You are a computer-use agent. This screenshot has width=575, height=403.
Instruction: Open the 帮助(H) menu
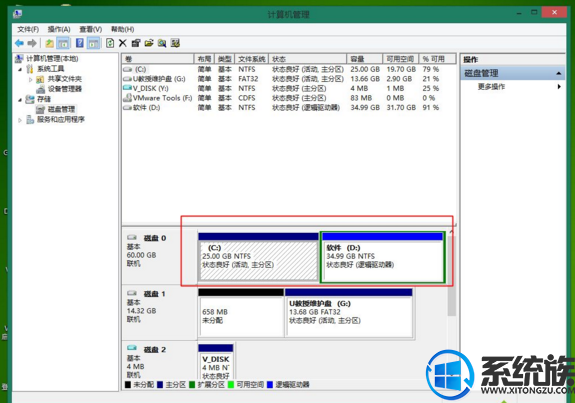[x=122, y=29]
